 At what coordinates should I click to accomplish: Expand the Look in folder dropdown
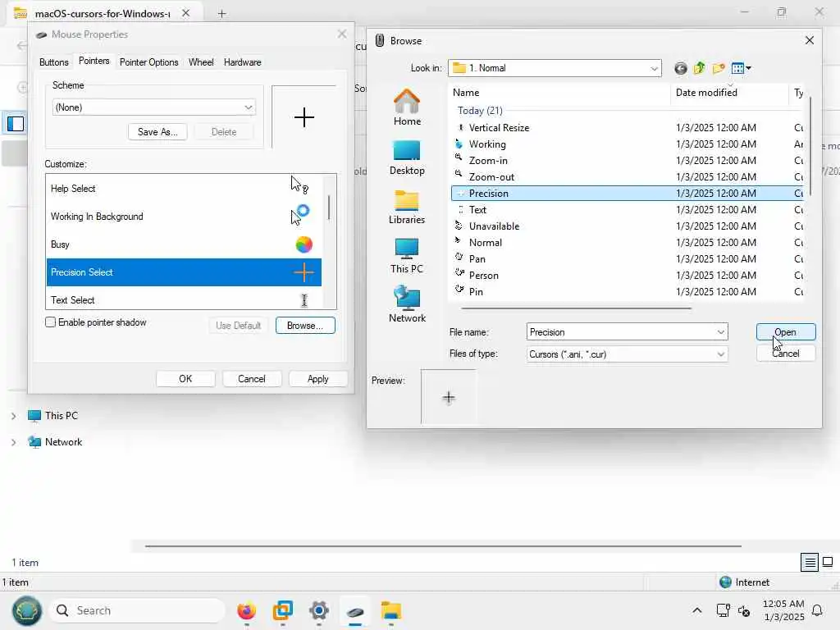pyautogui.click(x=654, y=68)
